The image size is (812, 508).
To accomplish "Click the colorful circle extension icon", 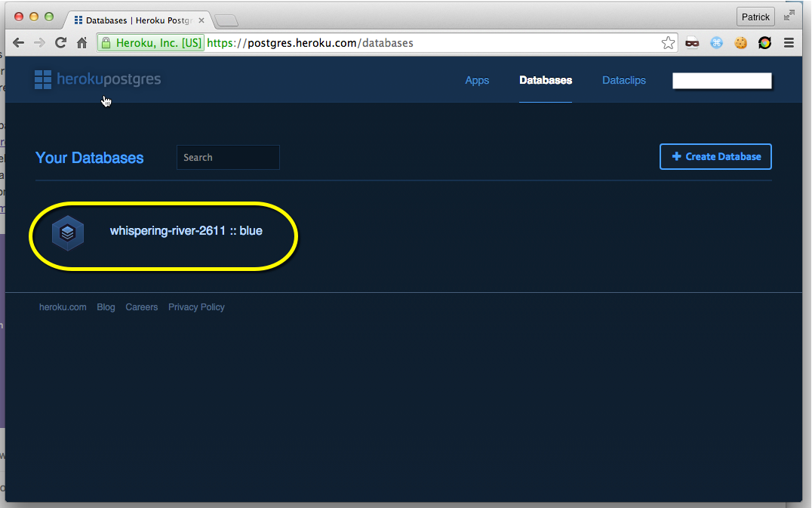I will (x=765, y=43).
